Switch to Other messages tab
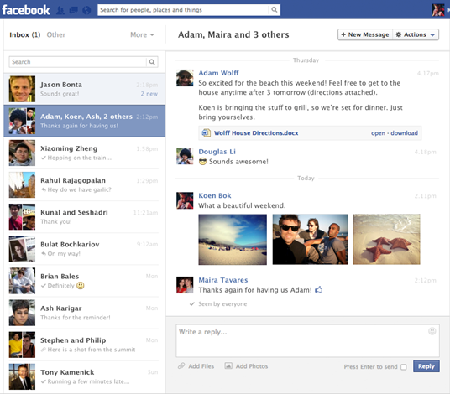Viewport: 450px width, 394px height. click(56, 35)
